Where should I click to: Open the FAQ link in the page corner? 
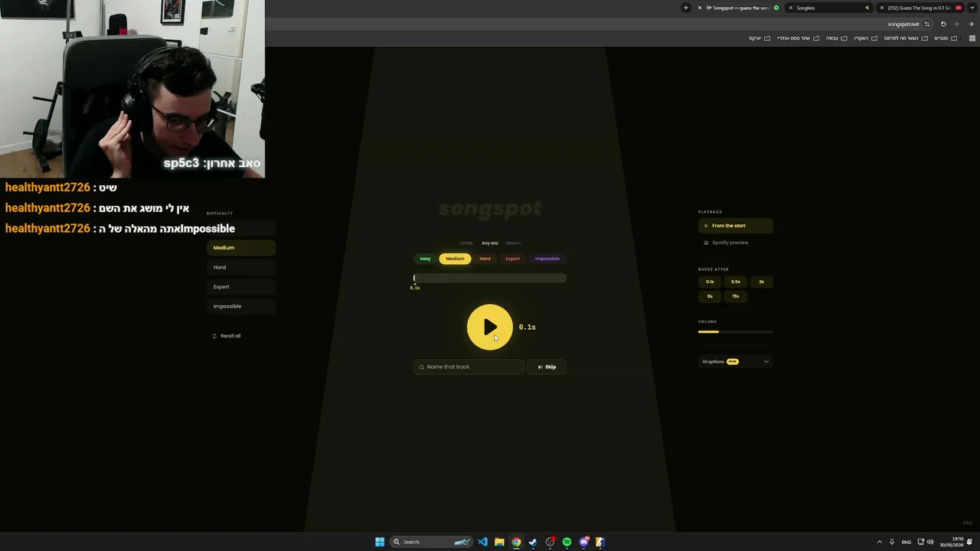click(x=968, y=523)
